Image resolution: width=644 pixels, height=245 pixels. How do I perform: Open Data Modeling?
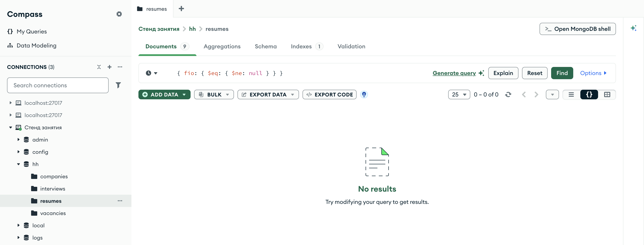32,45
